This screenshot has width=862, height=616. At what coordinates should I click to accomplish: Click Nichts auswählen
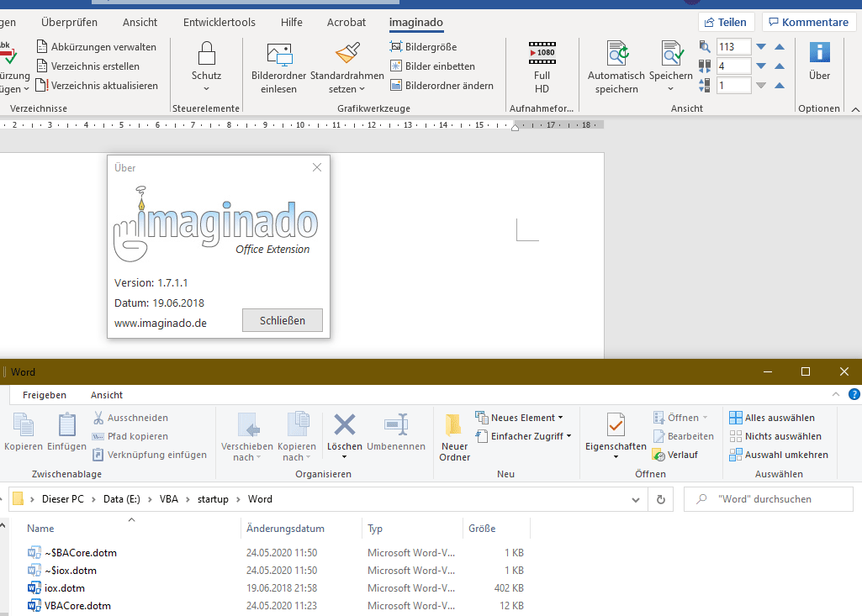(775, 436)
